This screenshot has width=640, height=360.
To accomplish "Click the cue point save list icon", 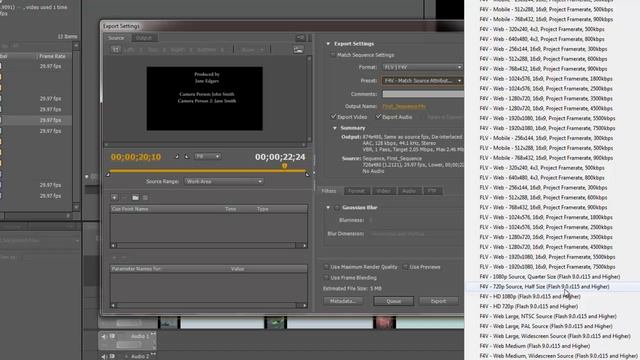I will 145,198.
